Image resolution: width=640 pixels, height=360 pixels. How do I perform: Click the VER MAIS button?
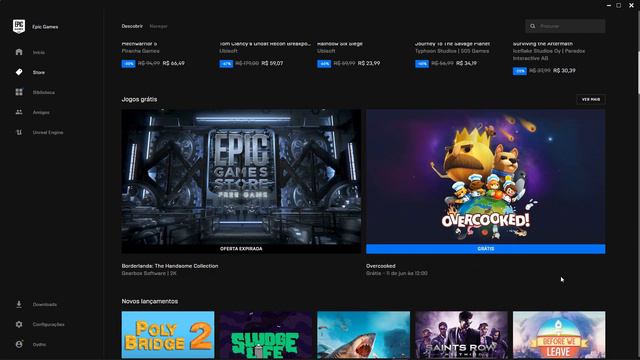[x=591, y=99]
